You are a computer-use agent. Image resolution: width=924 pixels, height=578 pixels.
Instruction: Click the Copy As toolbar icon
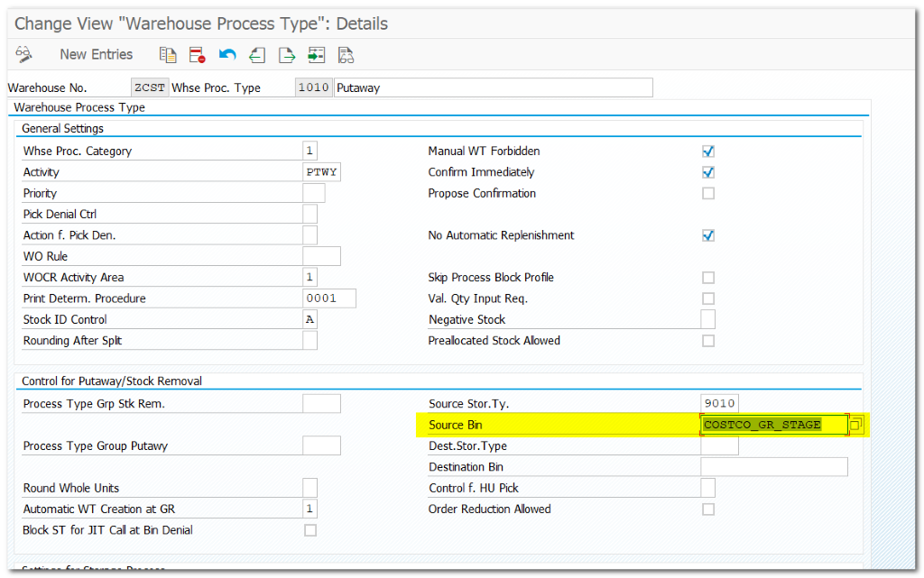[x=168, y=54]
